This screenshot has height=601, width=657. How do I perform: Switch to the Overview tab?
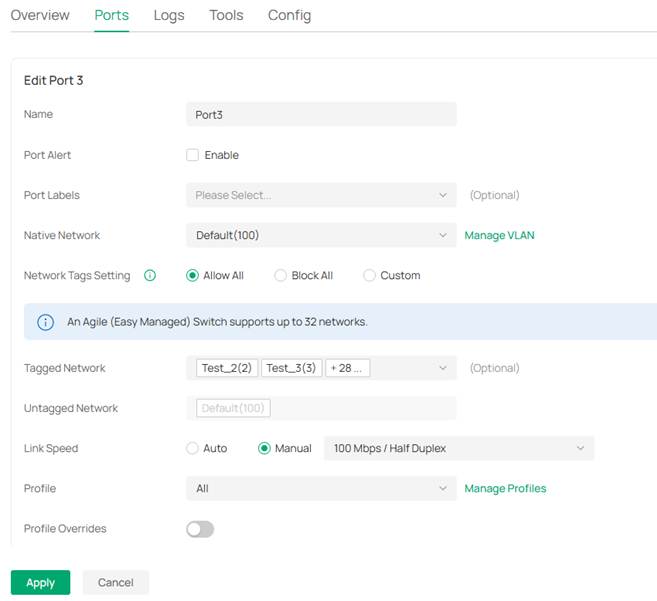tap(40, 15)
